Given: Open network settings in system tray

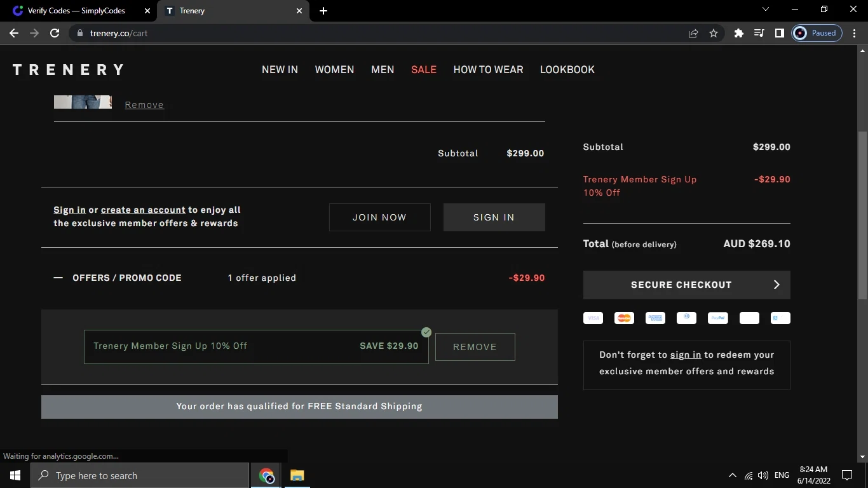Looking at the screenshot, I should point(749,475).
